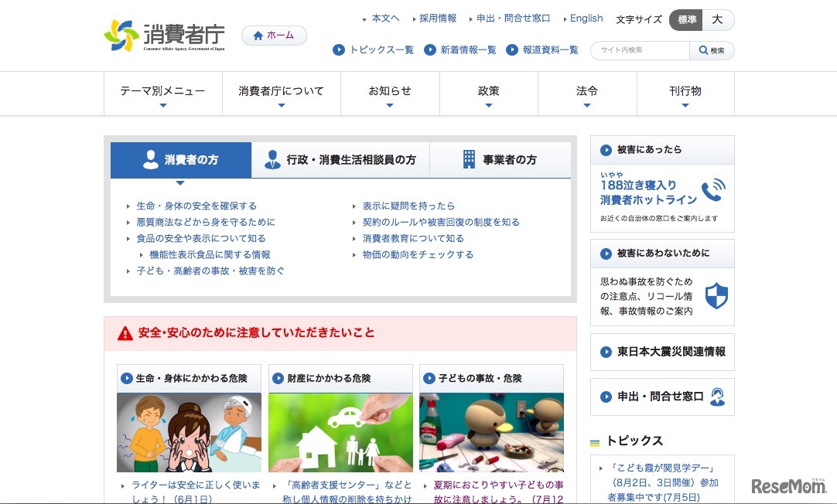Click arrow icon beside 財産にかかわる危険
This screenshot has height=504, width=837.
point(278,379)
